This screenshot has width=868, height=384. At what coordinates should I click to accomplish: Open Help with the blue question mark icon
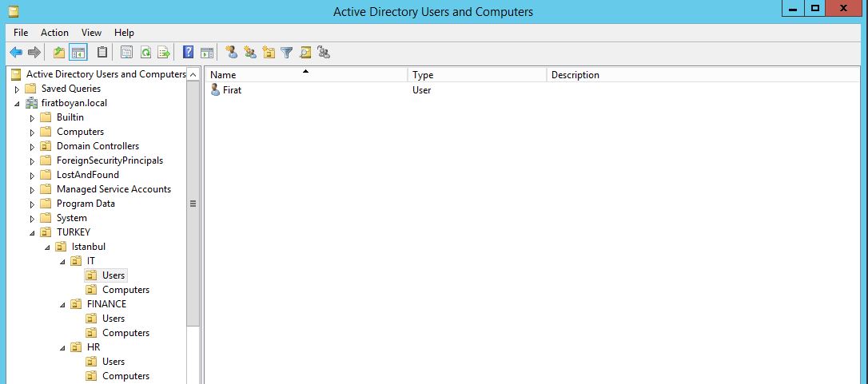[188, 53]
